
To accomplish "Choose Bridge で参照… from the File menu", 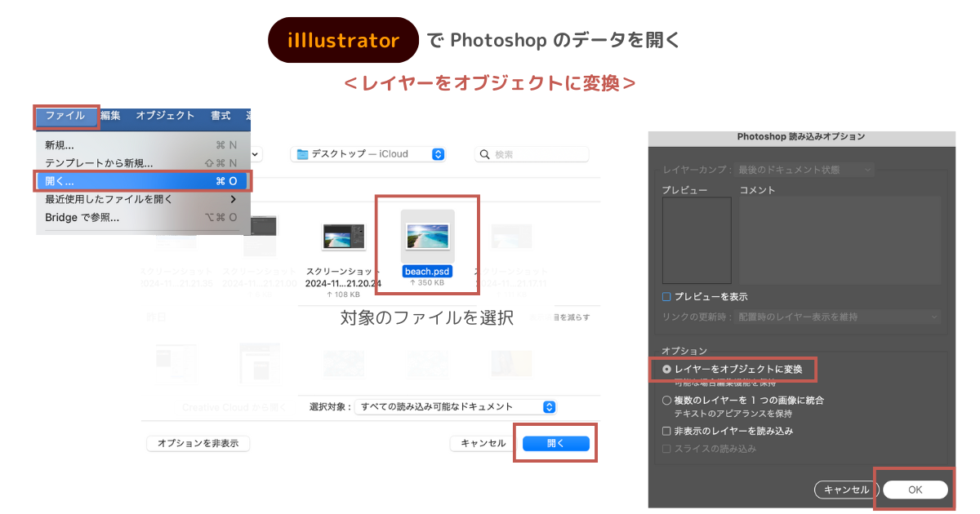I will point(82,217).
